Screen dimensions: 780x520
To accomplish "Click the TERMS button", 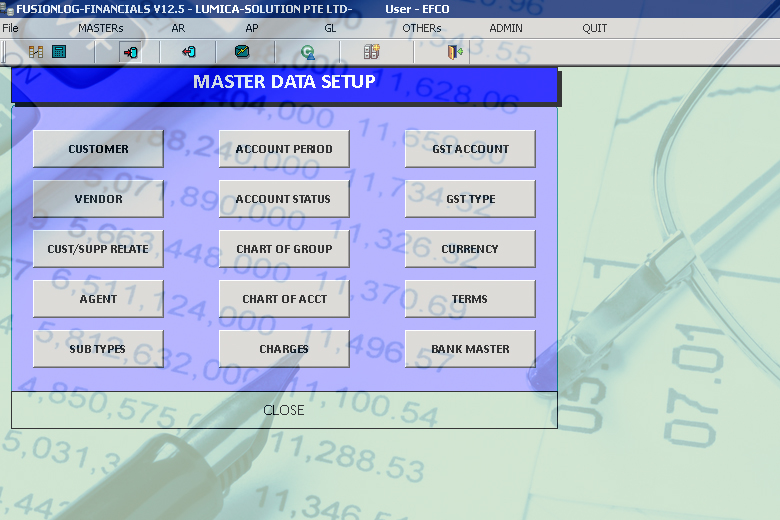I will click(x=470, y=299).
